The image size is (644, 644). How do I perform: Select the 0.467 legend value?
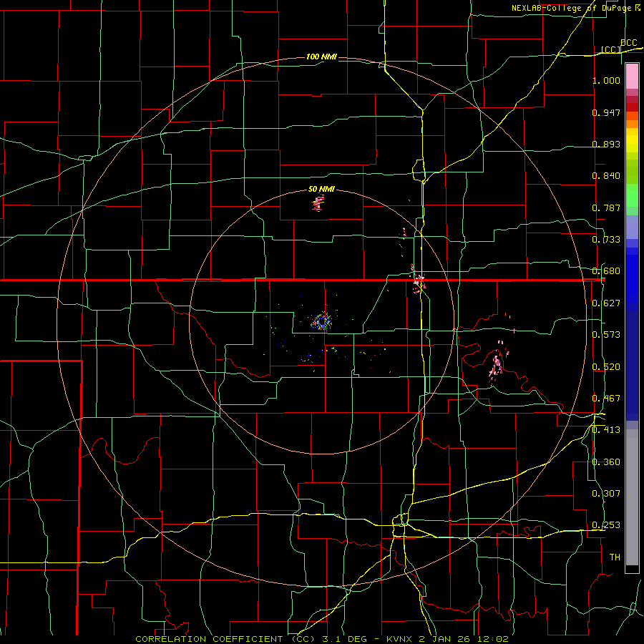pos(606,399)
